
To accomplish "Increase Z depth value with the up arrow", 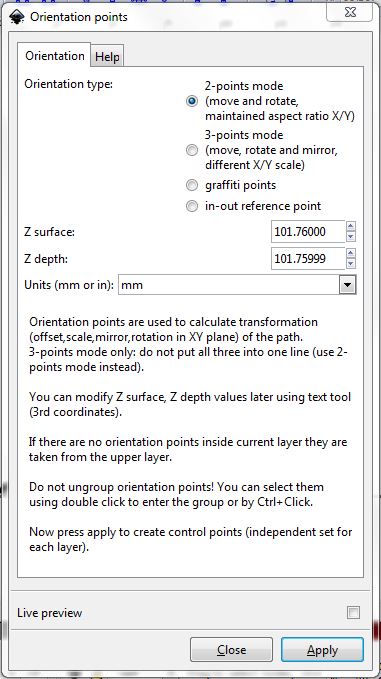I will pyautogui.click(x=351, y=253).
